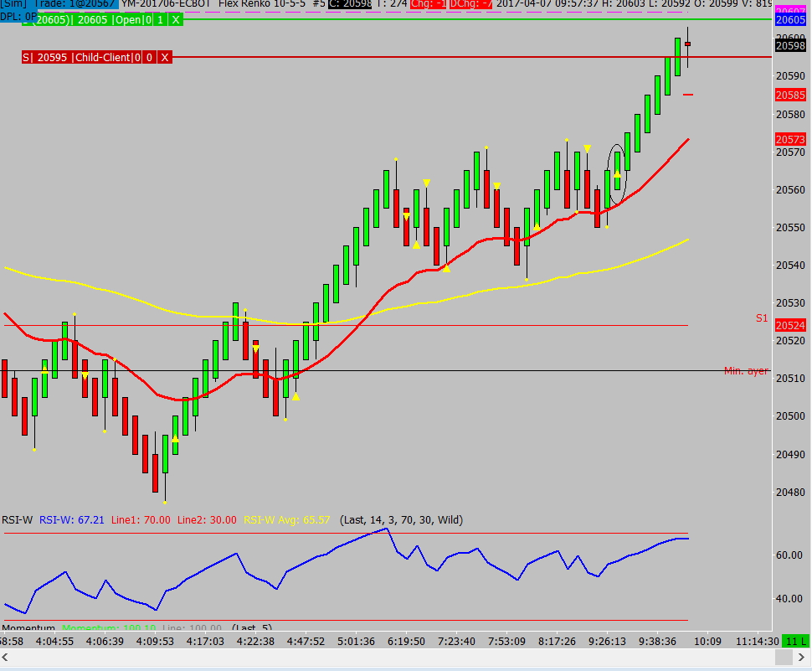
Task: Click the red 20585 price marker on scale
Action: pyautogui.click(x=791, y=95)
